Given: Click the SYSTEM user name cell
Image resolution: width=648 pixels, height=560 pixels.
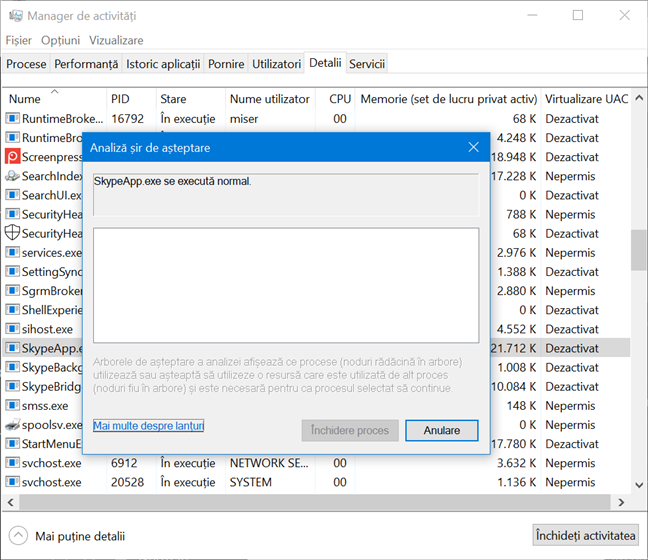Looking at the screenshot, I should click(251, 482).
